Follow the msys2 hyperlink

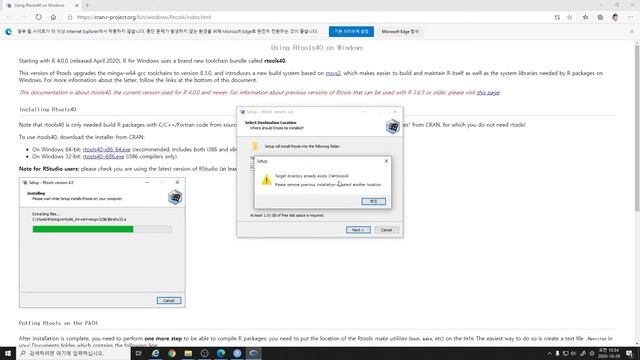333,73
